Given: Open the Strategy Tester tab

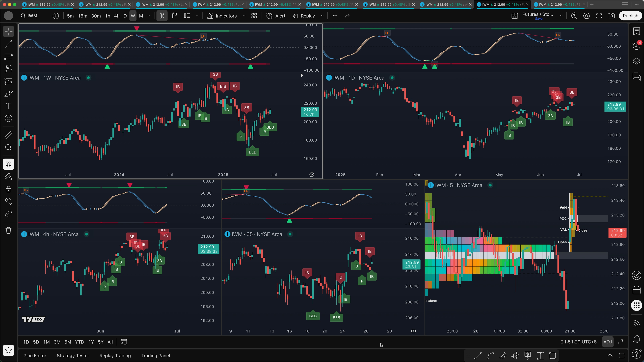Looking at the screenshot, I should tap(73, 355).
